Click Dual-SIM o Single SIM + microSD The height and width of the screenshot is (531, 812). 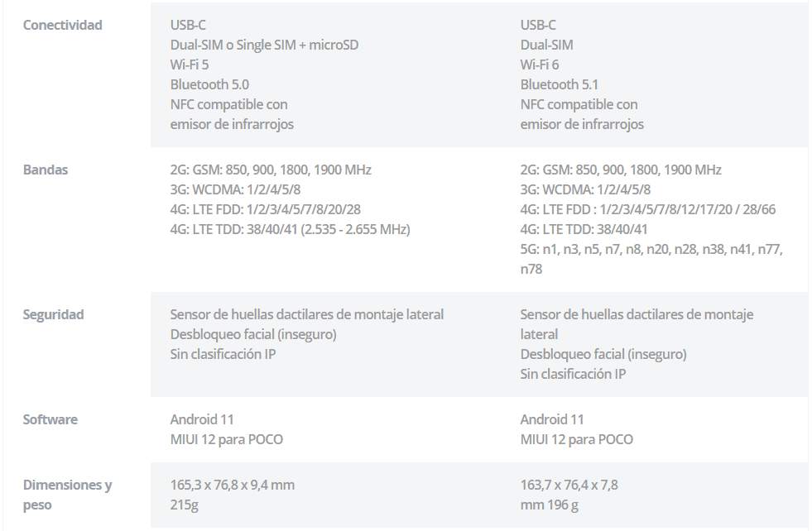(x=265, y=45)
